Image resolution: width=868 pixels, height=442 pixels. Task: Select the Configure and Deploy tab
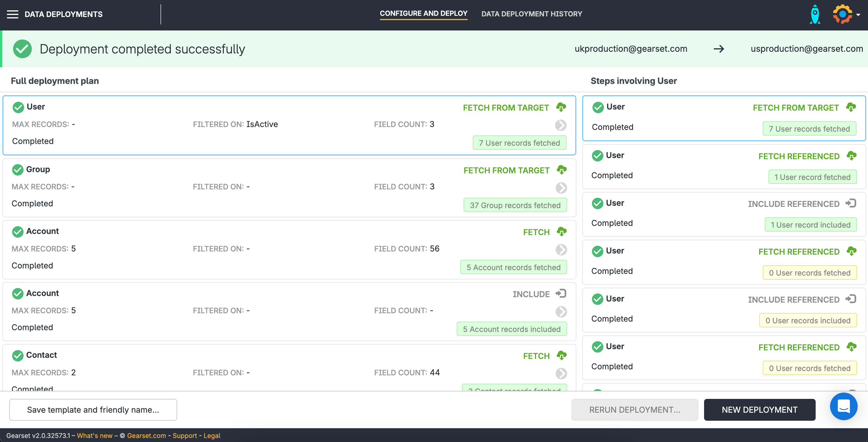424,14
